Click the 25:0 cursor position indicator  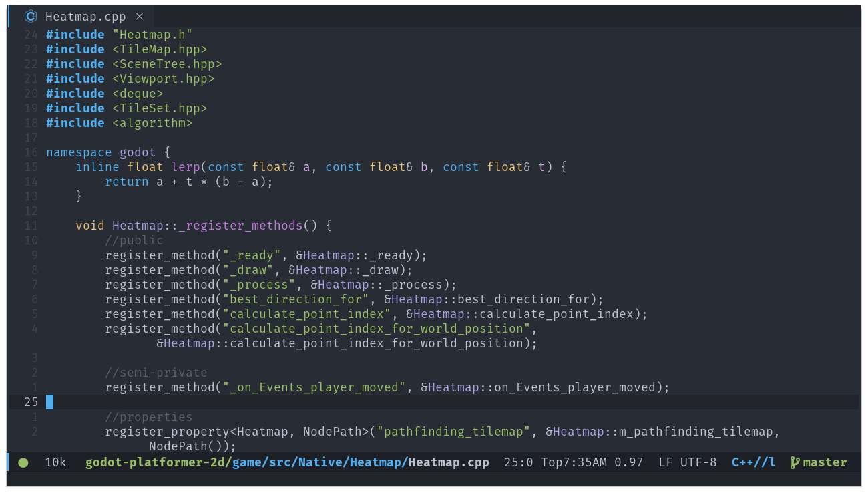pos(519,462)
